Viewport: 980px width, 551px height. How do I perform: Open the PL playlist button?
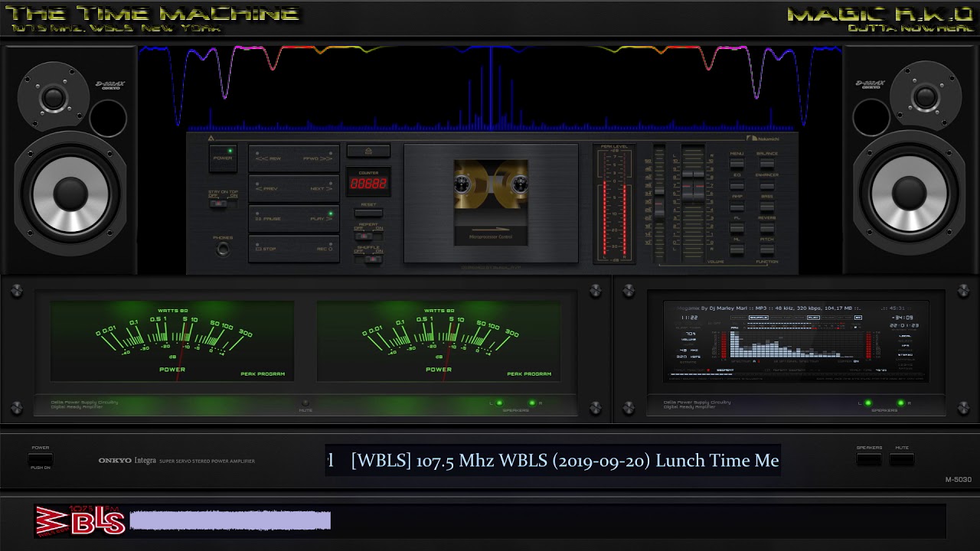[737, 228]
